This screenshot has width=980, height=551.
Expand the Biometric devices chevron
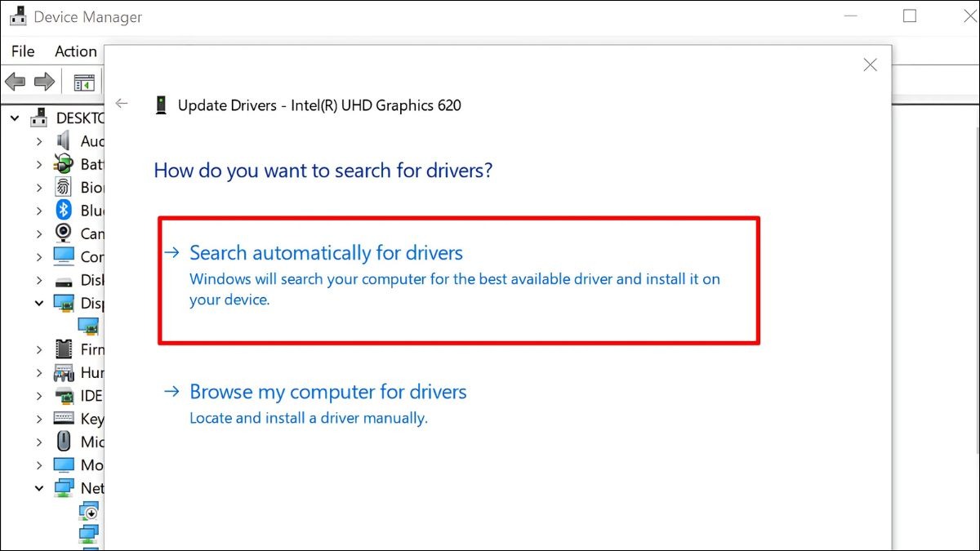click(x=39, y=187)
